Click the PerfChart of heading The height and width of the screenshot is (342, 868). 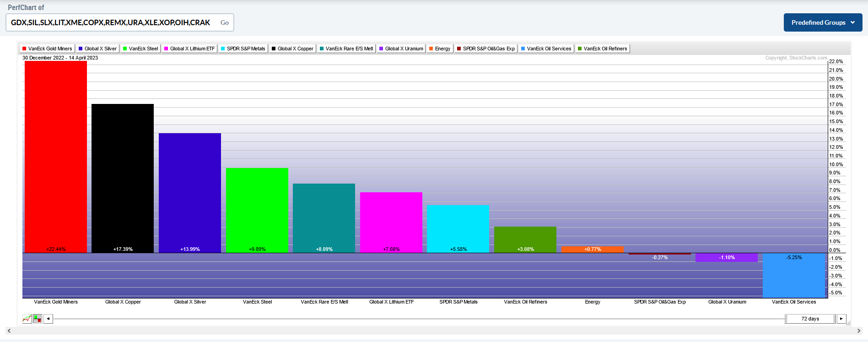click(26, 7)
